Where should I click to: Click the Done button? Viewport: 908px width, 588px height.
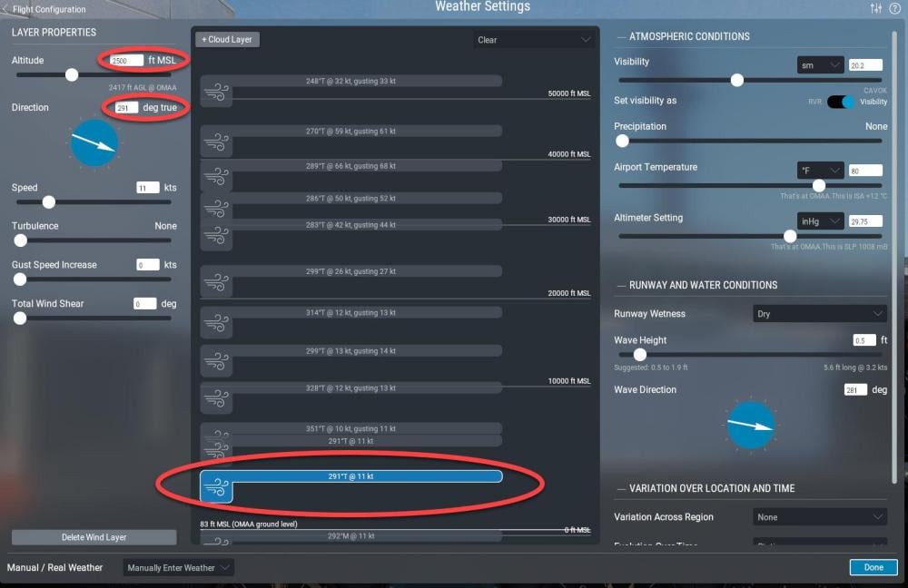pyautogui.click(x=873, y=567)
